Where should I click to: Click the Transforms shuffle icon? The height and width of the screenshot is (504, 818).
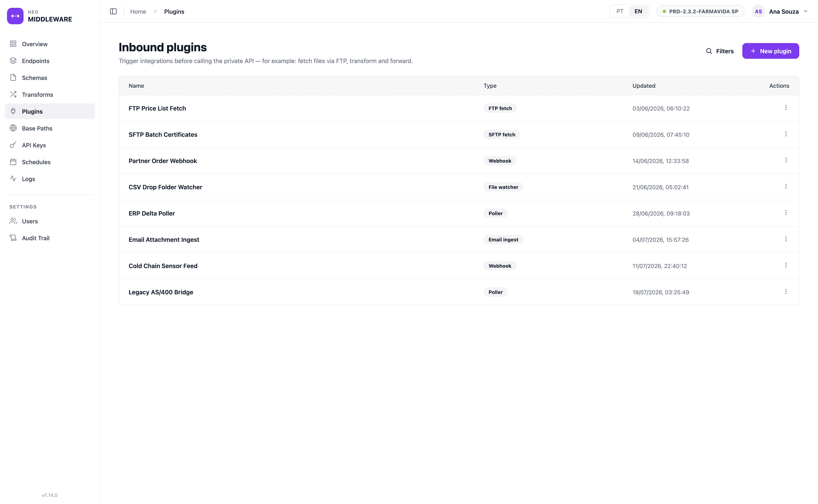click(x=13, y=94)
